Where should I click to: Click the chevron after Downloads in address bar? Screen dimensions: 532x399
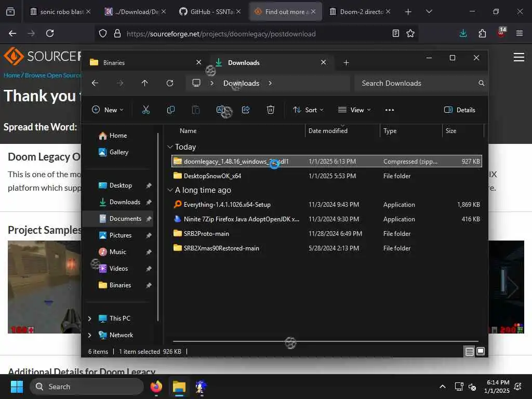tap(270, 83)
